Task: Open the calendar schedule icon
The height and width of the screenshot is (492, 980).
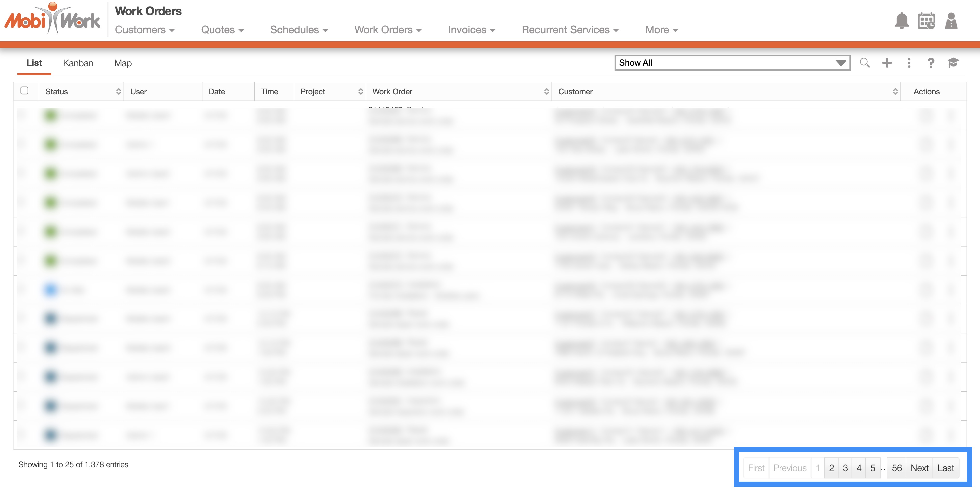Action: point(926,21)
